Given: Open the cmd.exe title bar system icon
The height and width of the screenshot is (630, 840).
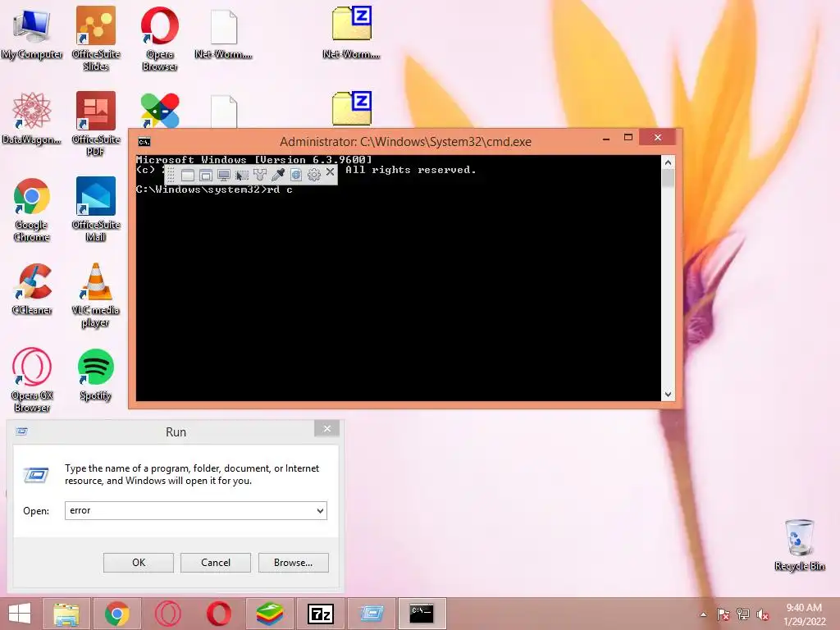Looking at the screenshot, I should [x=144, y=142].
